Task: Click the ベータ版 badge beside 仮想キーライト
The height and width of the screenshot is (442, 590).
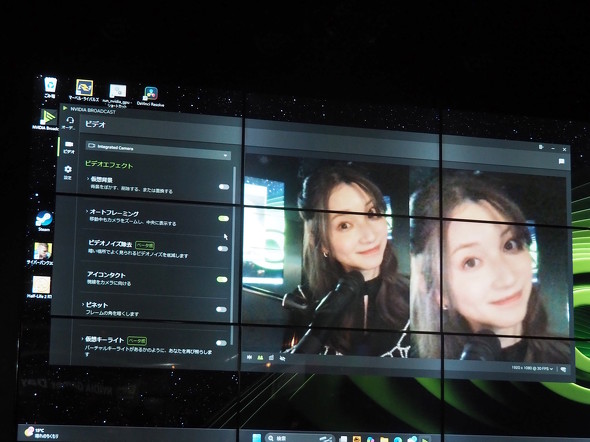Action: [137, 340]
